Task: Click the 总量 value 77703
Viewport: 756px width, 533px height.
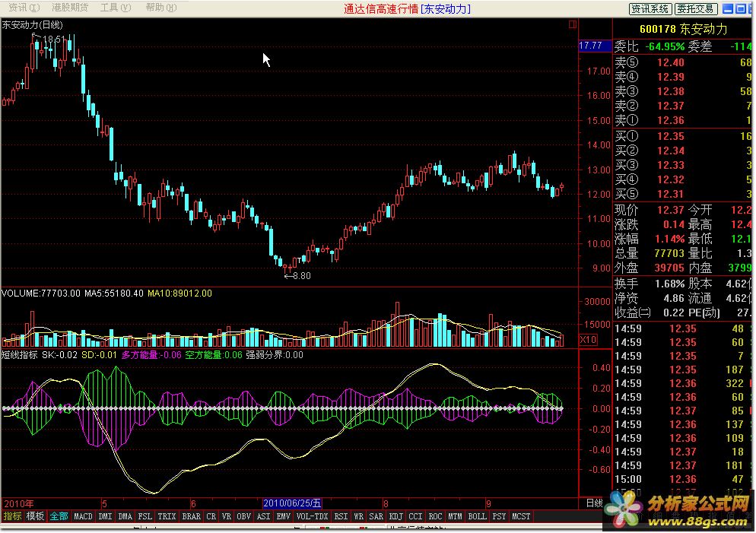Action: (x=669, y=253)
